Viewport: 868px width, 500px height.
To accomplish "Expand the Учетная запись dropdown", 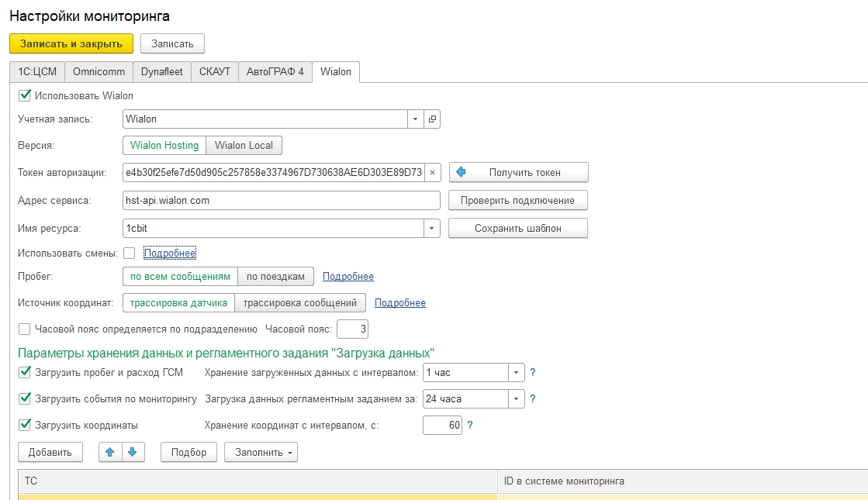I will click(416, 119).
